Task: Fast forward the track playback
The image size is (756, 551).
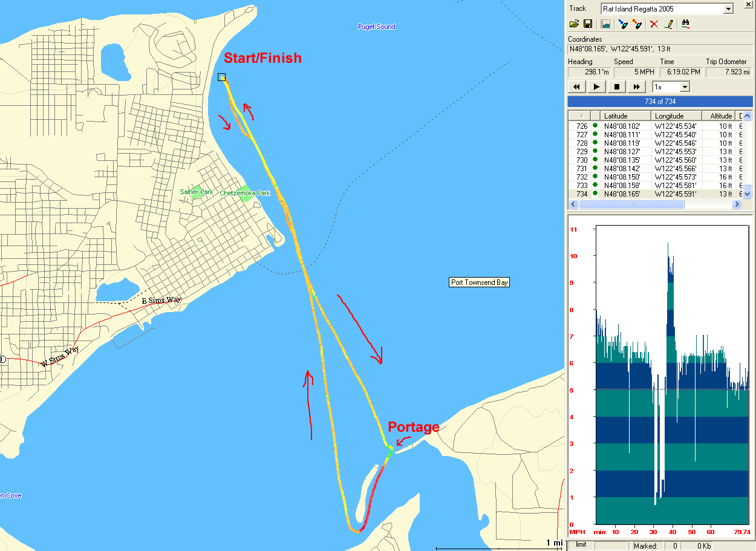Action: (x=636, y=86)
